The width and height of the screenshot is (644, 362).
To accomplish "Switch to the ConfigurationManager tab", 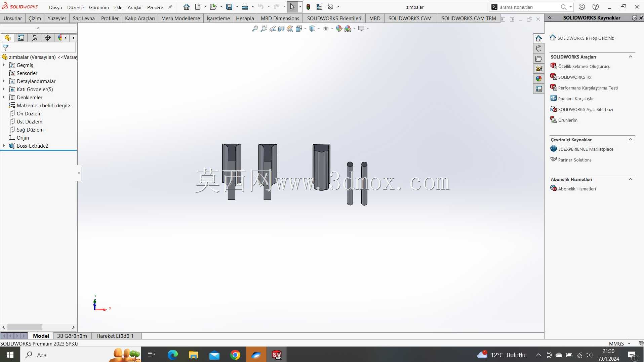I will click(x=34, y=38).
